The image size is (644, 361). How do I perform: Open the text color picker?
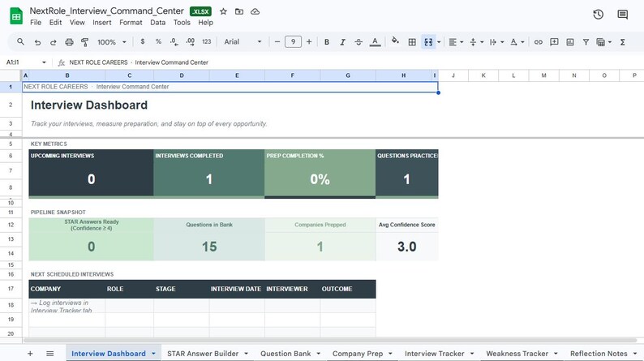tap(375, 42)
